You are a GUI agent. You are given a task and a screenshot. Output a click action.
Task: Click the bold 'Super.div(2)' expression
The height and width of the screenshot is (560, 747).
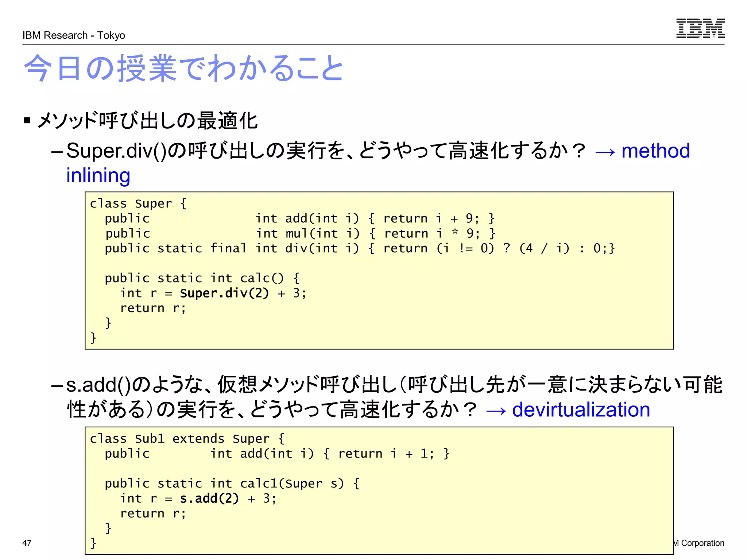224,293
